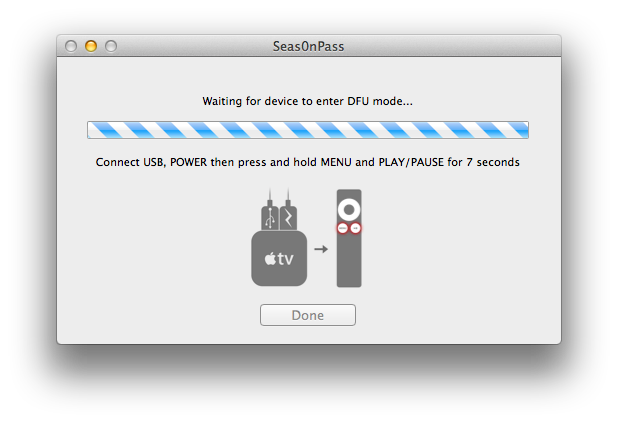This screenshot has width=618, height=423.
Task: Click the 'tv' text on the box
Action: [x=286, y=260]
